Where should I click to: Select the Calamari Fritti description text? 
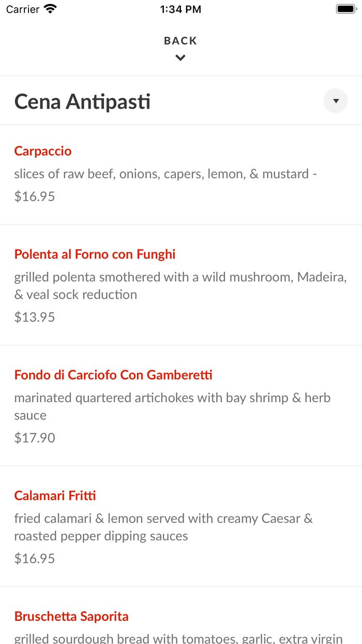pyautogui.click(x=164, y=527)
